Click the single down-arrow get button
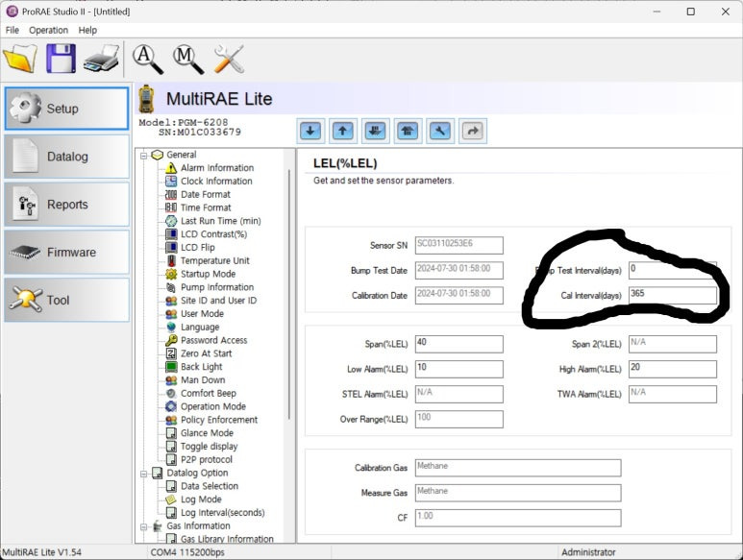The width and height of the screenshot is (743, 560). click(310, 131)
